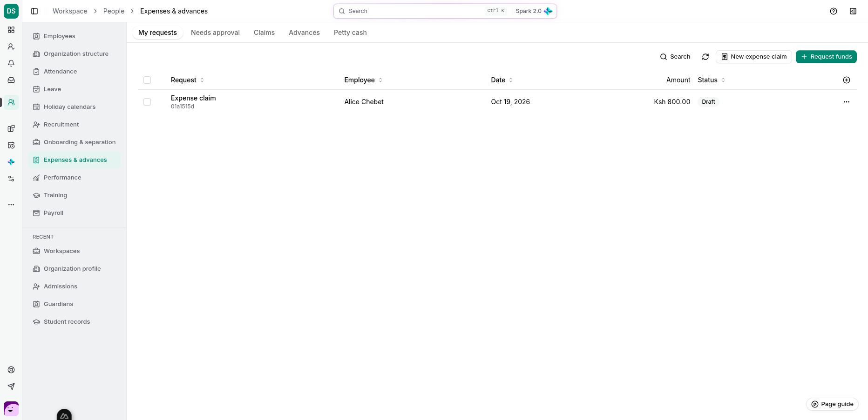Click the dark triangle badge at bottom
The image size is (868, 420).
[x=64, y=415]
